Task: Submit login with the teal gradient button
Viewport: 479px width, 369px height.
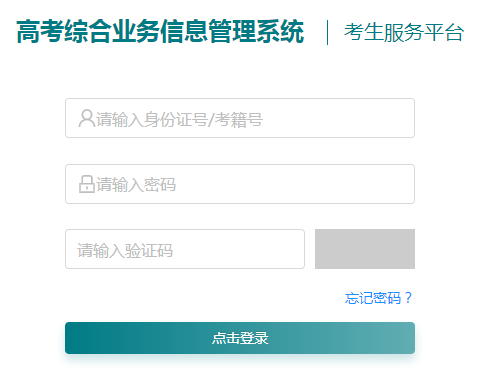Action: [240, 338]
